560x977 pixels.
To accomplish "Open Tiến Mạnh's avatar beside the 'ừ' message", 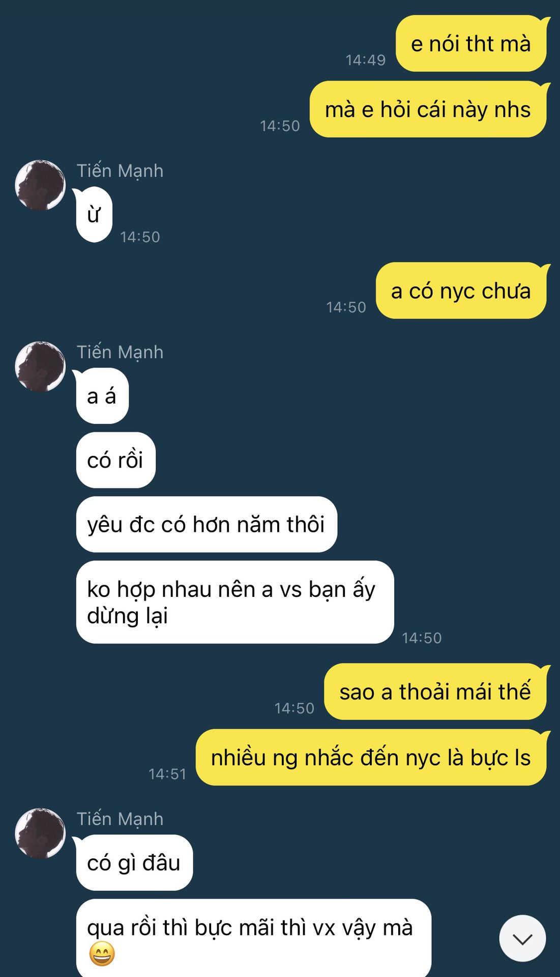I will (40, 185).
